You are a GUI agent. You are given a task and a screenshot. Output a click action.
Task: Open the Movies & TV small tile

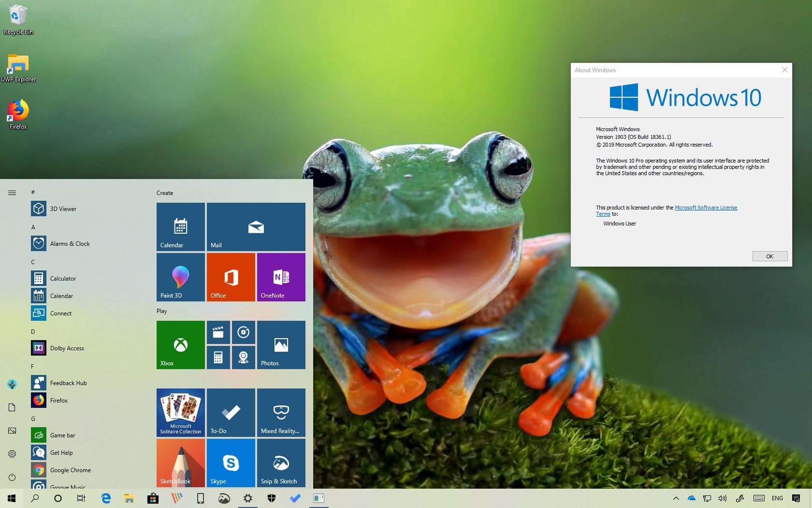pos(218,332)
